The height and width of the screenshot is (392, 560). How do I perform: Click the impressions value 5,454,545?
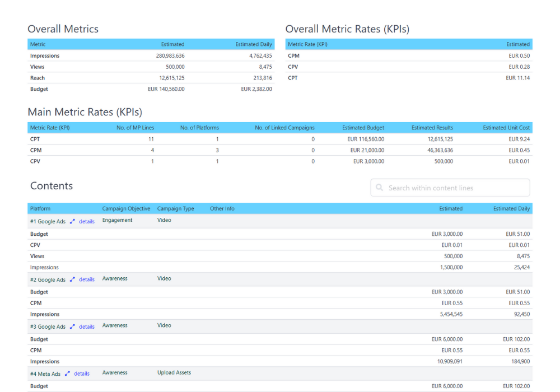pyautogui.click(x=451, y=314)
